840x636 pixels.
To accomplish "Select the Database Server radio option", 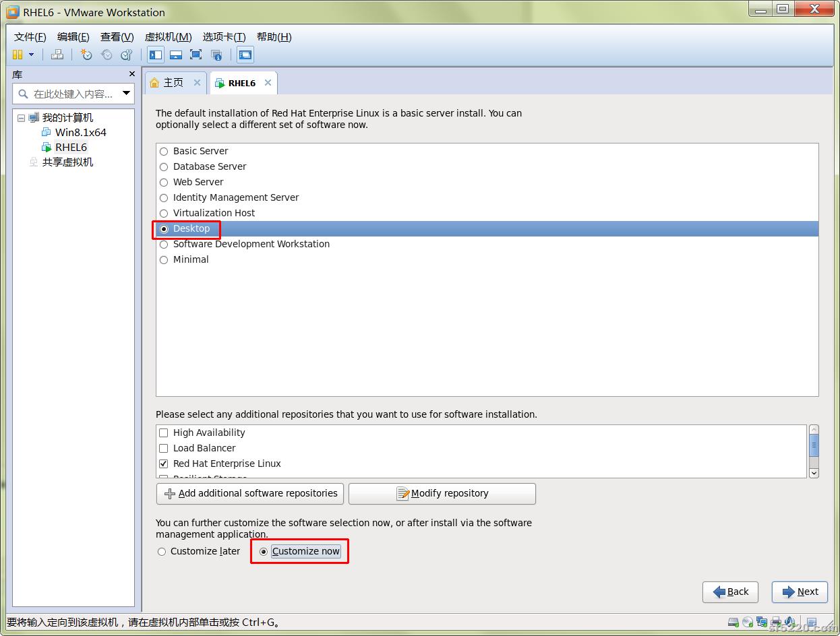I will click(x=164, y=167).
